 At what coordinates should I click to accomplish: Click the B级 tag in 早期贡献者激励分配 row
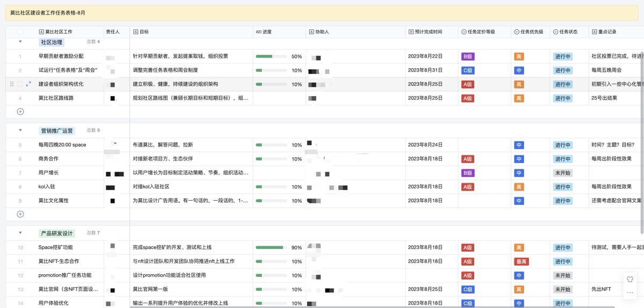[468, 56]
